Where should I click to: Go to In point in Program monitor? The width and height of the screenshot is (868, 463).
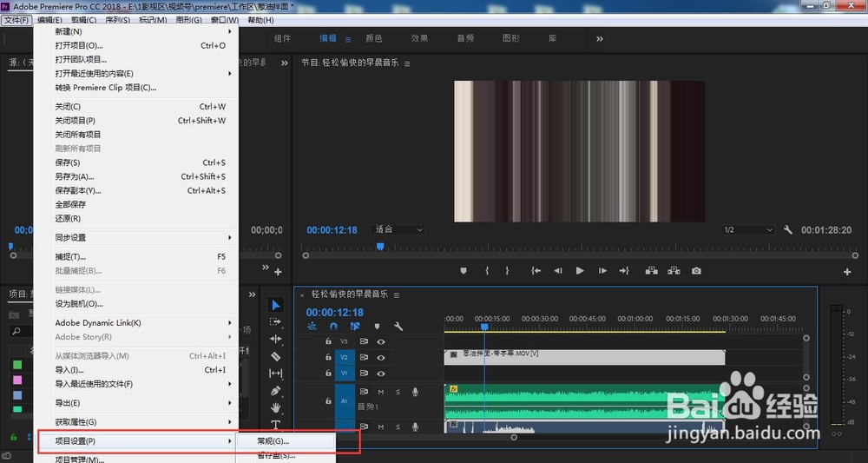pyautogui.click(x=536, y=271)
